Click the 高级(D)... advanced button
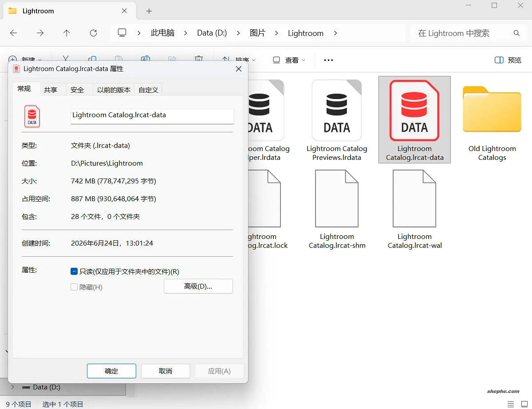This screenshot has height=409, width=532. tap(198, 286)
